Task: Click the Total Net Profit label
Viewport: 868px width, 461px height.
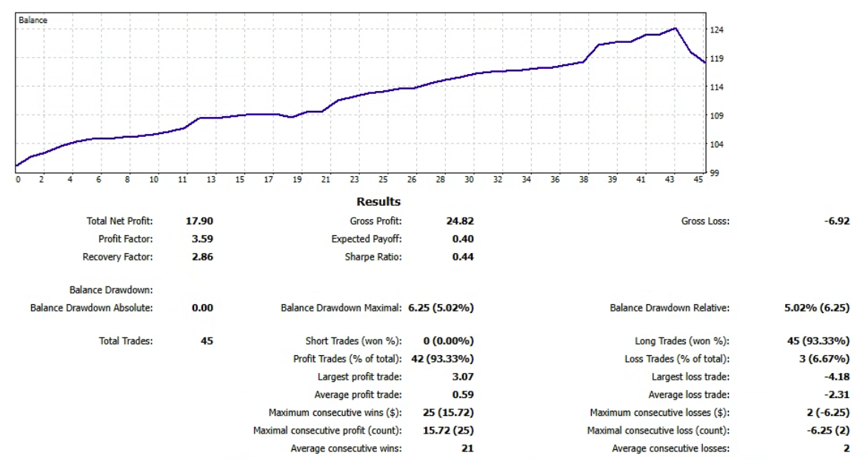Action: point(119,221)
